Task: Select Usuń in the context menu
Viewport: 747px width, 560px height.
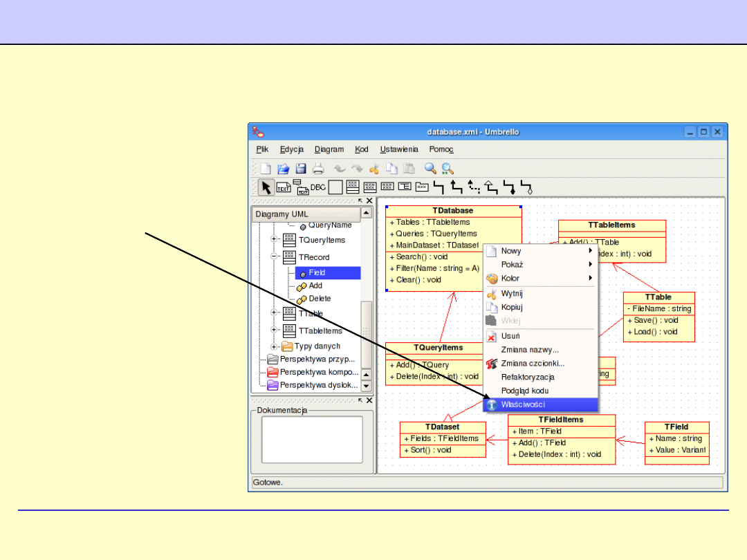Action: pyautogui.click(x=510, y=336)
